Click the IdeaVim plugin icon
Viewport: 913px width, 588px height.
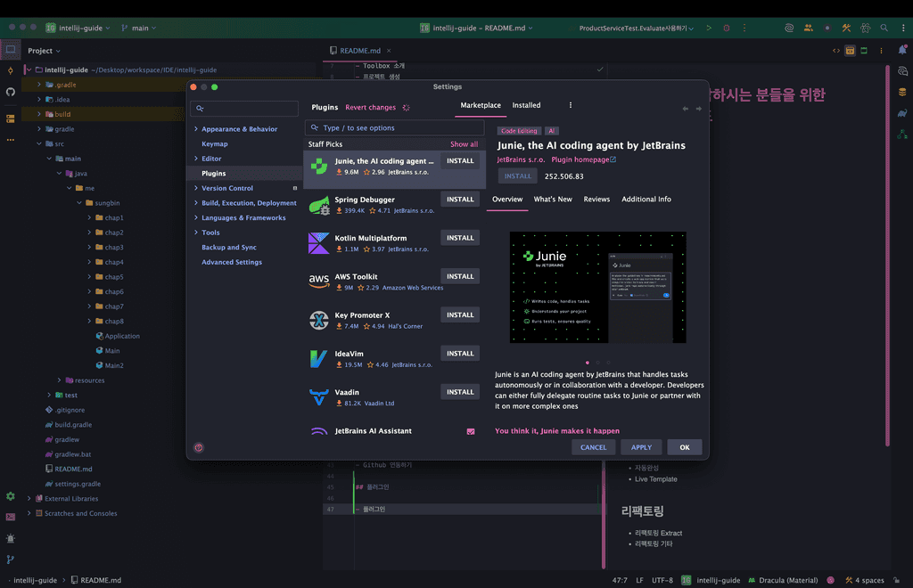pos(318,358)
